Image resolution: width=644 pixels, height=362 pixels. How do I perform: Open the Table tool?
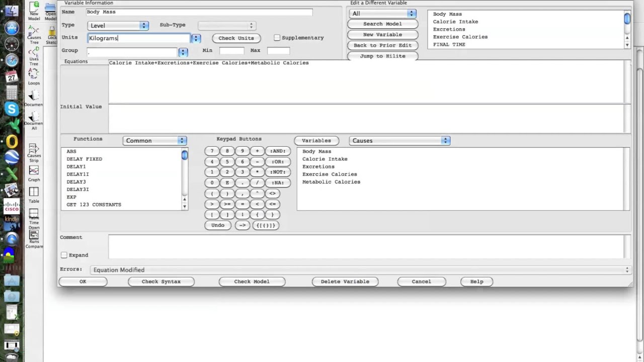(34, 195)
